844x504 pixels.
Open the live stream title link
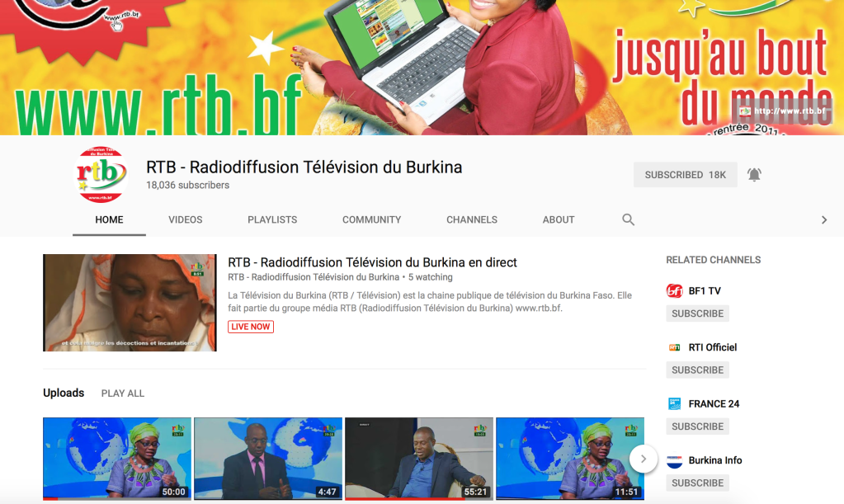[371, 261]
